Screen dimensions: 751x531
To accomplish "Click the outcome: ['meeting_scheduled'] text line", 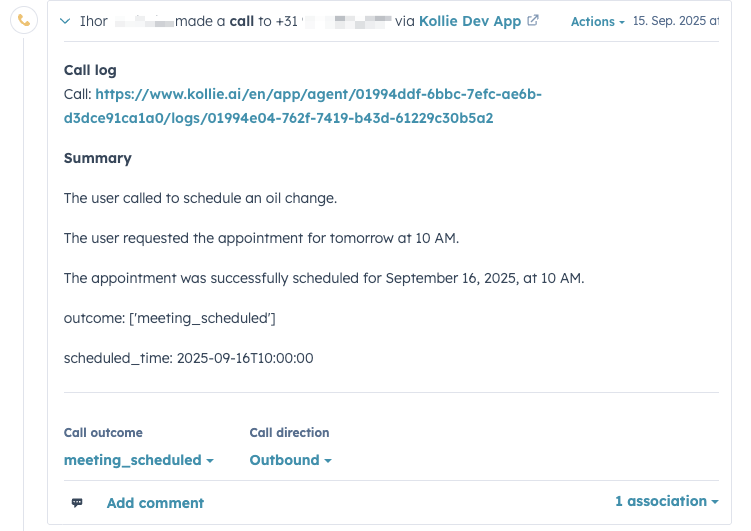I will pos(169,318).
